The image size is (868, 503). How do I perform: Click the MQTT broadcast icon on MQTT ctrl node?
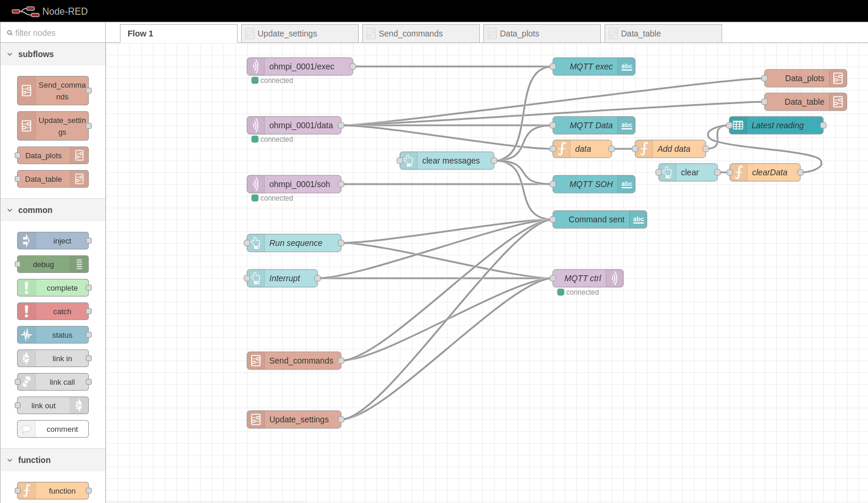point(615,278)
